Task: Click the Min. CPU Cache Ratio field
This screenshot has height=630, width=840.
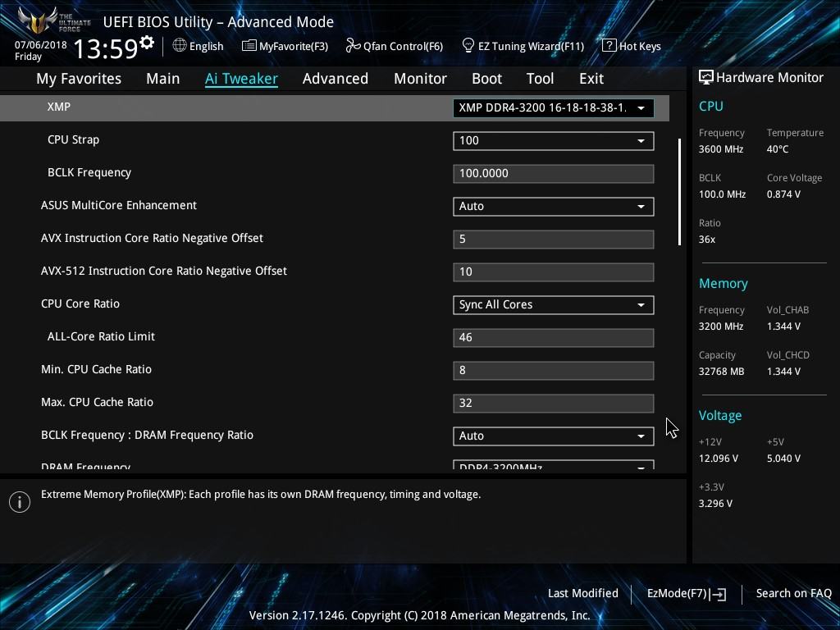Action: coord(554,370)
